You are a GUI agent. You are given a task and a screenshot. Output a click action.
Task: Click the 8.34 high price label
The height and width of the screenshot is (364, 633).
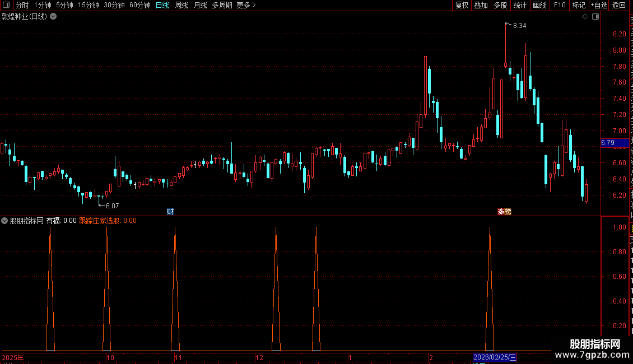519,26
